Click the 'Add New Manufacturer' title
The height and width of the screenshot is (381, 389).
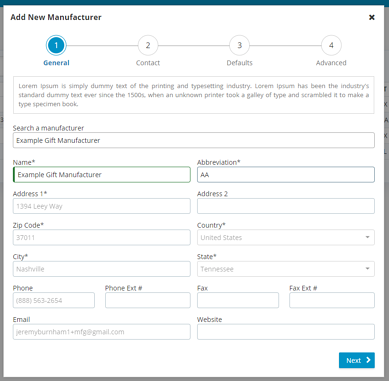point(56,17)
